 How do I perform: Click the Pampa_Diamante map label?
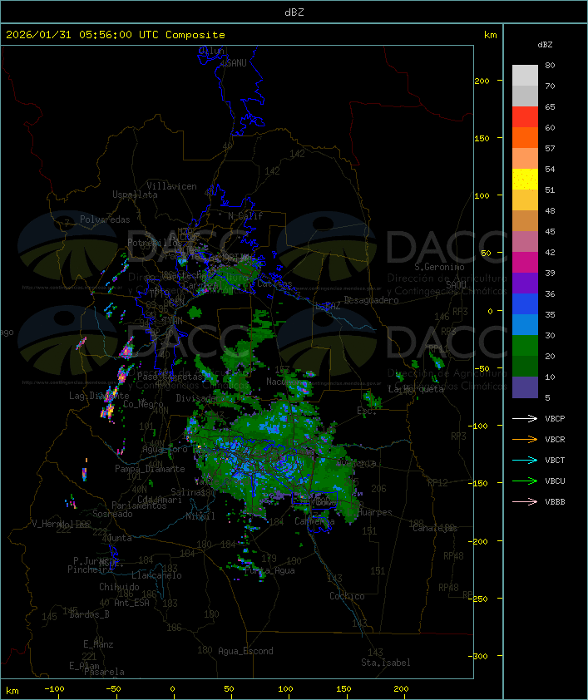click(150, 469)
